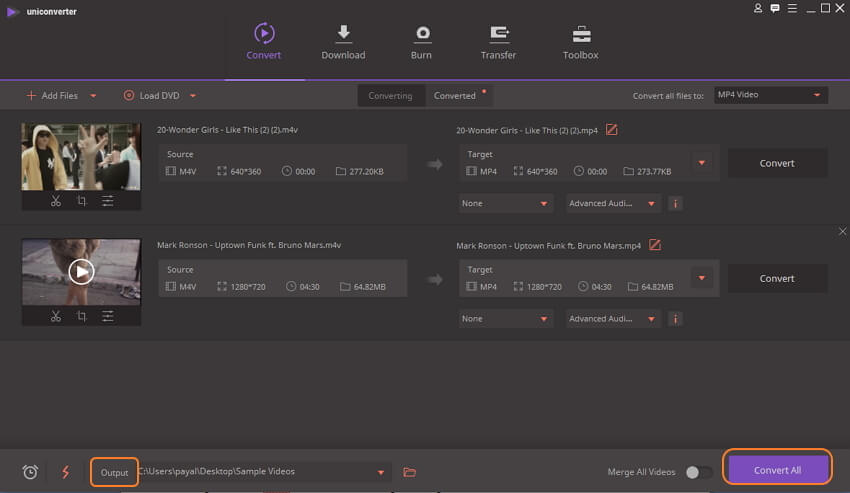Viewport: 850px width, 493px height.
Task: Click the edit filename icon for Wonder Girls target
Action: pos(612,130)
